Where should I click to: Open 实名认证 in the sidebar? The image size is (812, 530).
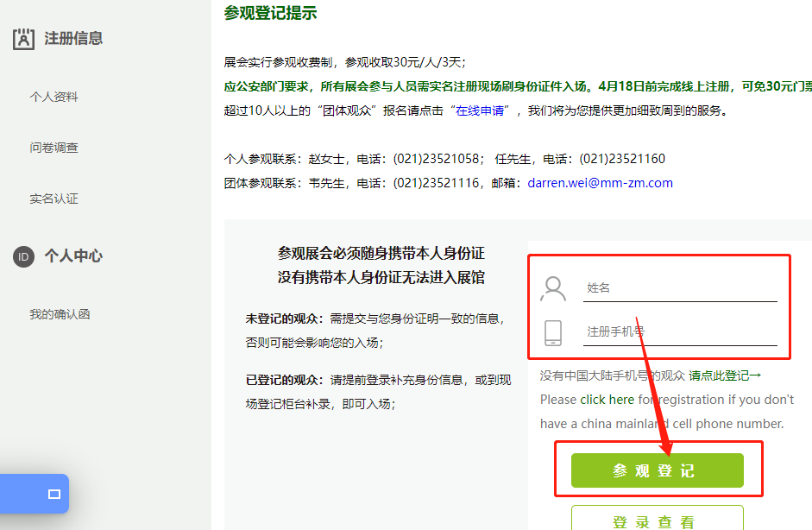pyautogui.click(x=54, y=199)
